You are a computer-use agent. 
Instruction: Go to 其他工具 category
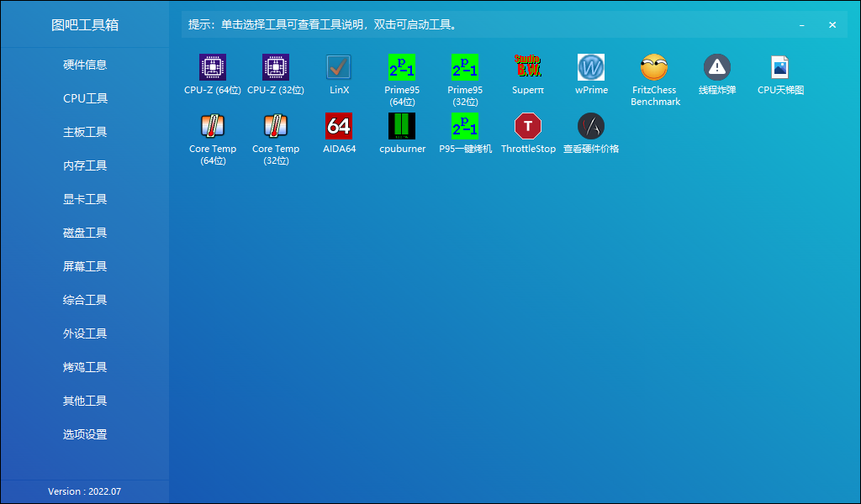(x=85, y=401)
